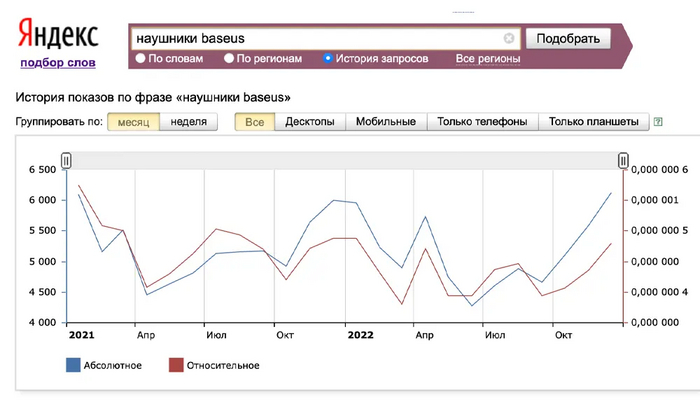This screenshot has width=700, height=420.
Task: Click the left range slider handle
Action: 66,161
